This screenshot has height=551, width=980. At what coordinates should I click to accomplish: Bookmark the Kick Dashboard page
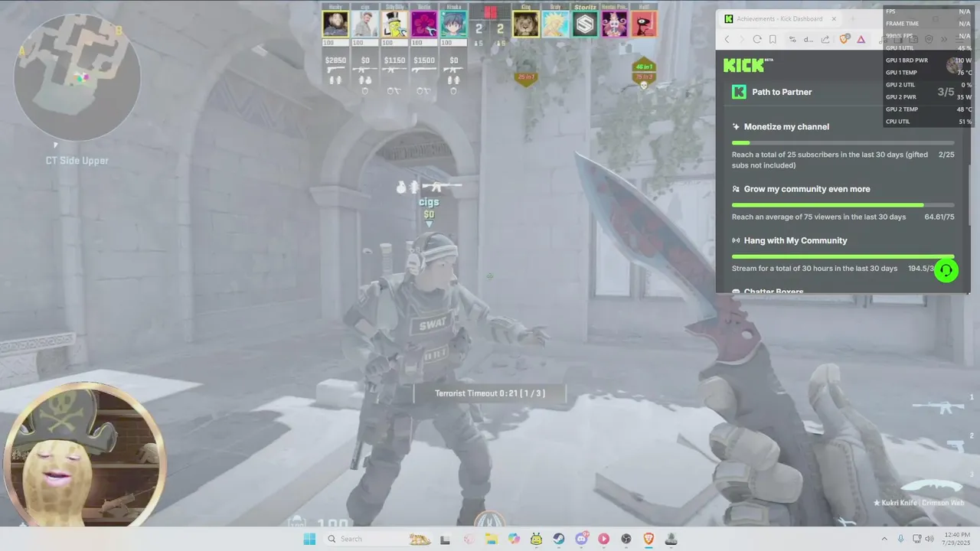773,39
